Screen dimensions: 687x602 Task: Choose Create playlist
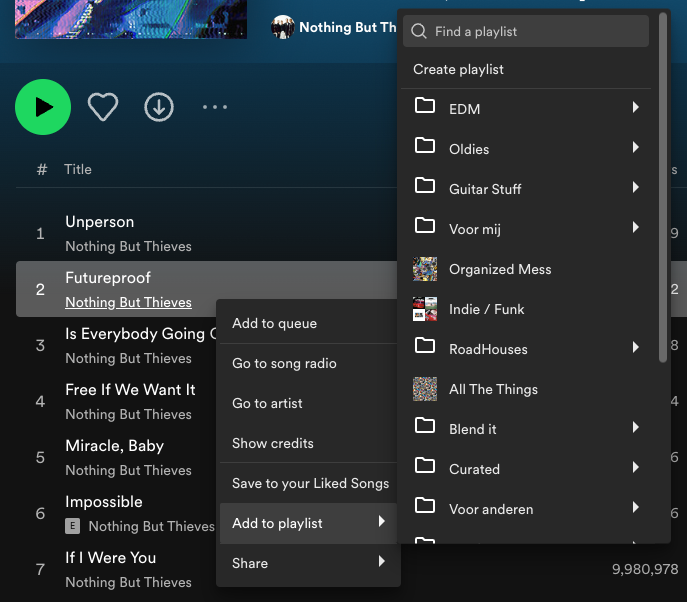click(458, 69)
